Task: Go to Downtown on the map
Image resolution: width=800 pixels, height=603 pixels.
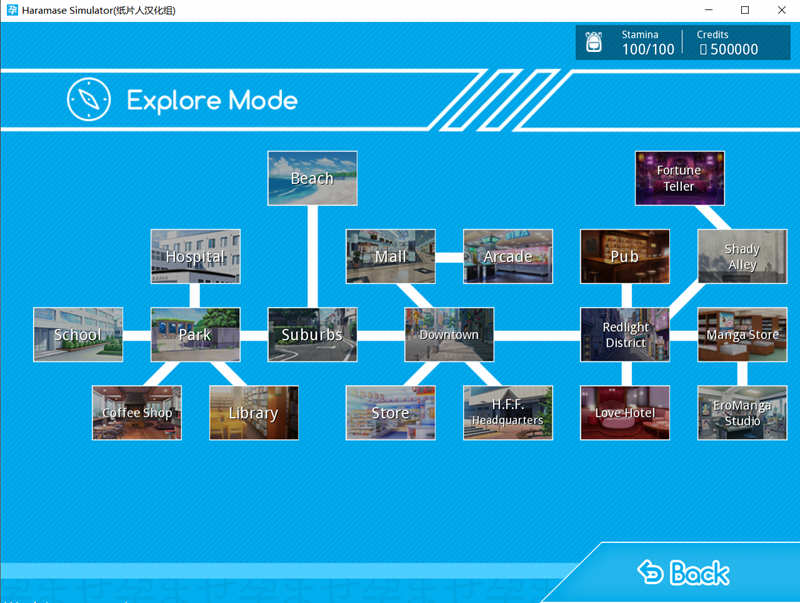Action: pos(449,334)
